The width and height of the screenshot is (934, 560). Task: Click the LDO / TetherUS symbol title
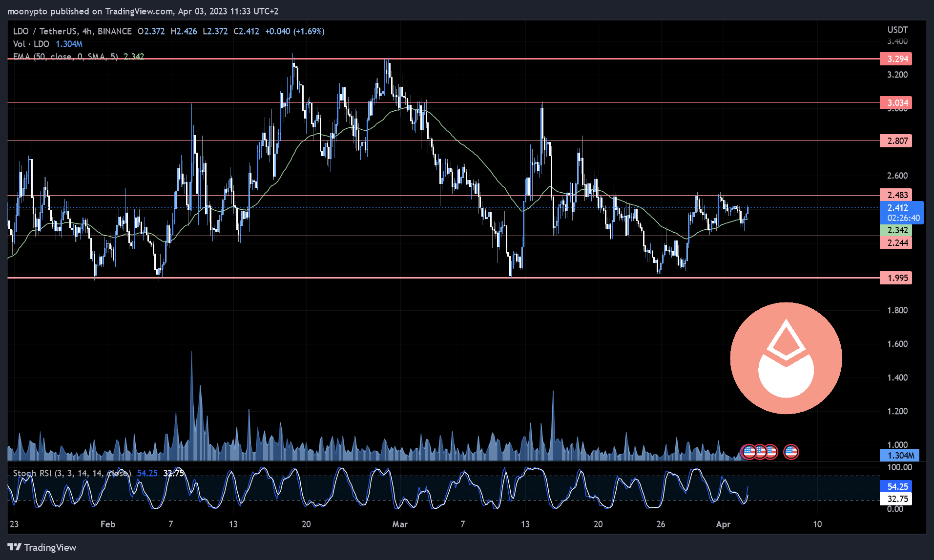pos(44,31)
